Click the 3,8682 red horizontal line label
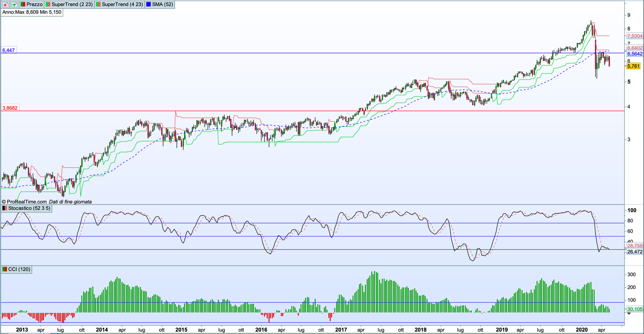The width and height of the screenshot is (644, 334). pyautogui.click(x=10, y=108)
